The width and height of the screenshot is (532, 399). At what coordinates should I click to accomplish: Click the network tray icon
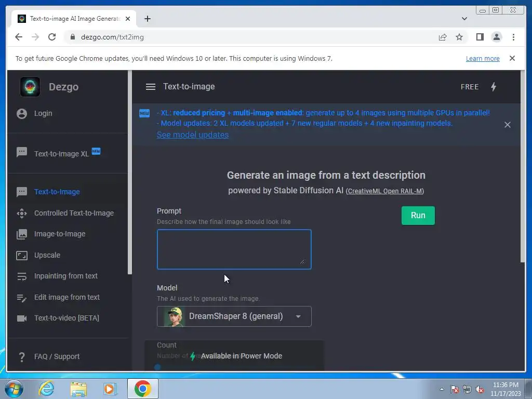coord(467,389)
